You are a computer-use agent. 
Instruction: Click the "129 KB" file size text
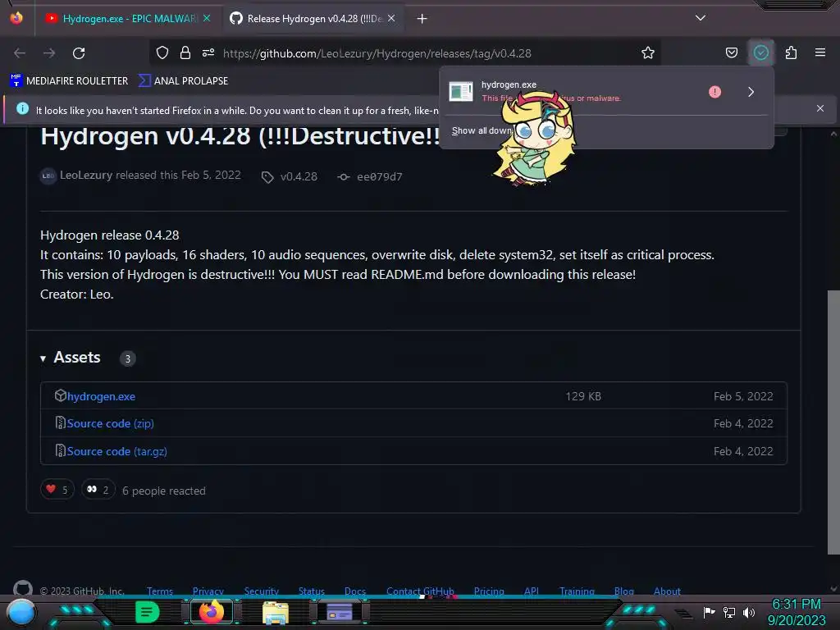[x=583, y=396]
